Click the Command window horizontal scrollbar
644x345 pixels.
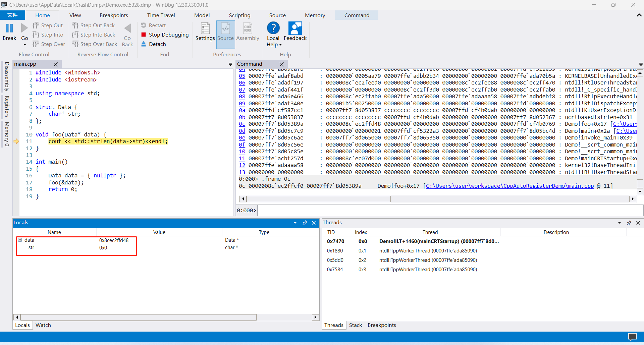coord(319,199)
